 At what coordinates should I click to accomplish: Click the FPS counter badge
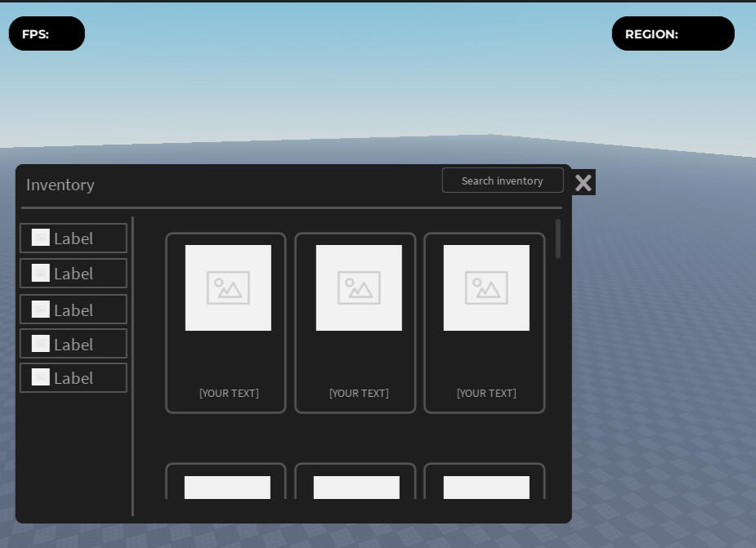[46, 33]
